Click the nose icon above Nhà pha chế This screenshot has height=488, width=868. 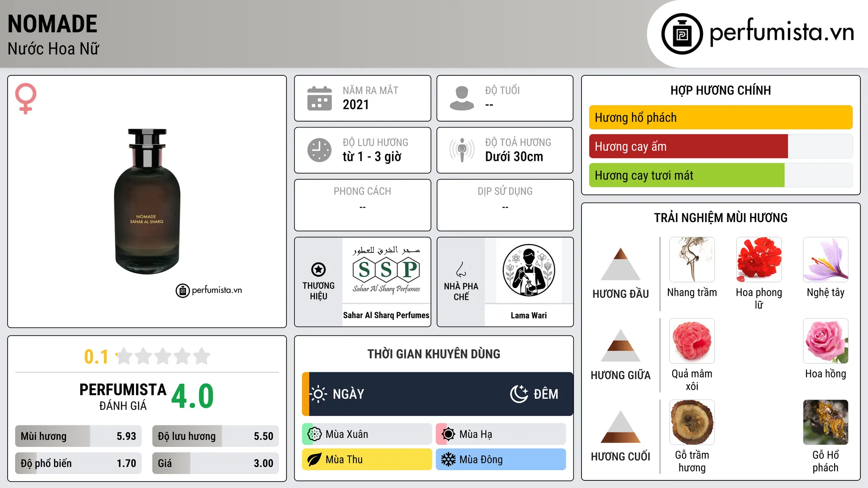(x=461, y=269)
